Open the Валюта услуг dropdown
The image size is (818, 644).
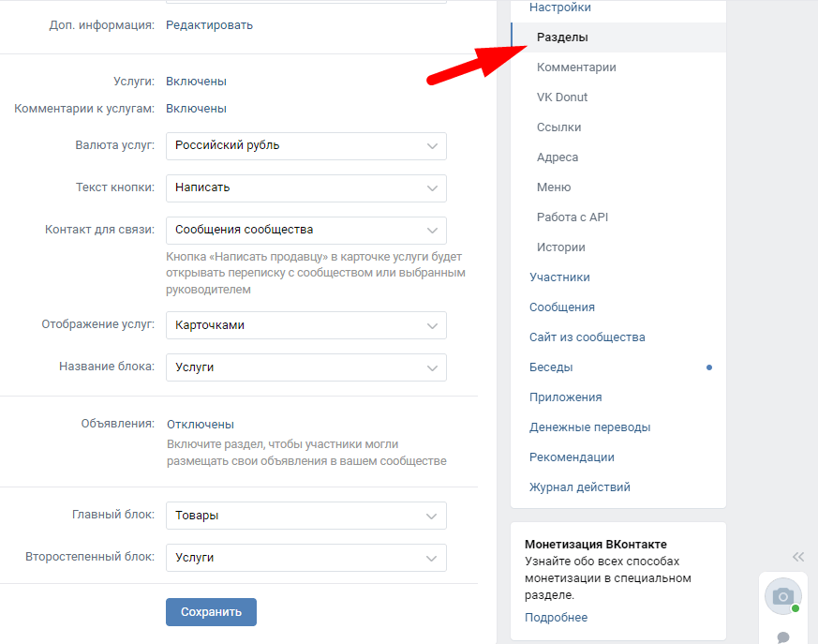pyautogui.click(x=305, y=145)
